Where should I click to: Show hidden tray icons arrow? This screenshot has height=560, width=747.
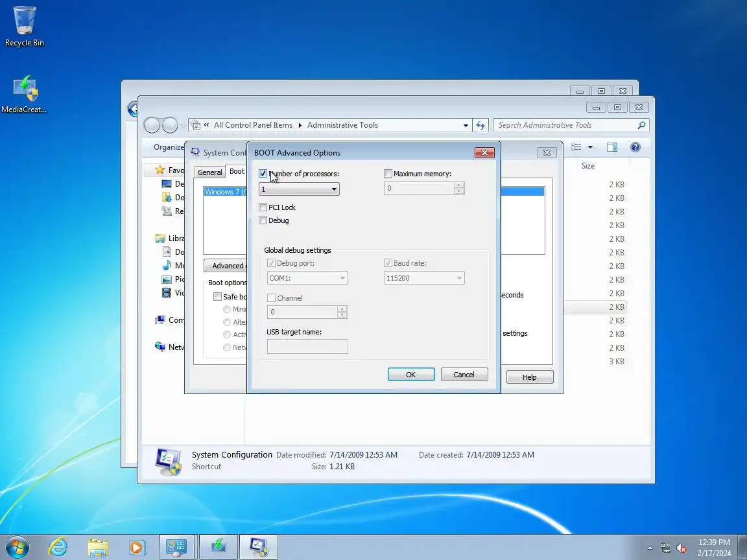click(x=650, y=548)
